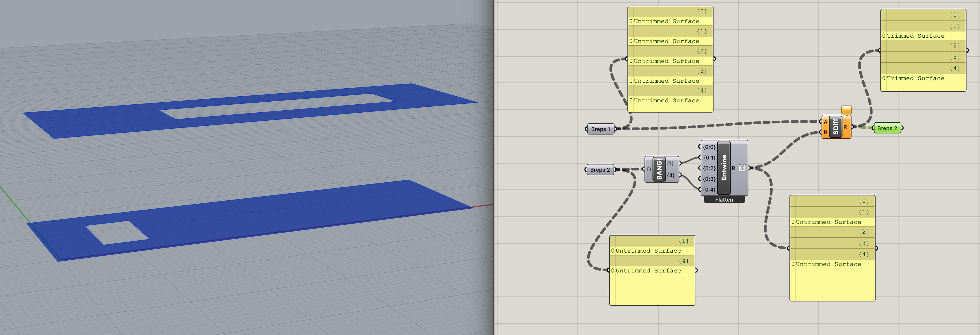Screen dimensions: 980x335
Task: Click the orange warning balloon above SDiff
Action: point(846,110)
